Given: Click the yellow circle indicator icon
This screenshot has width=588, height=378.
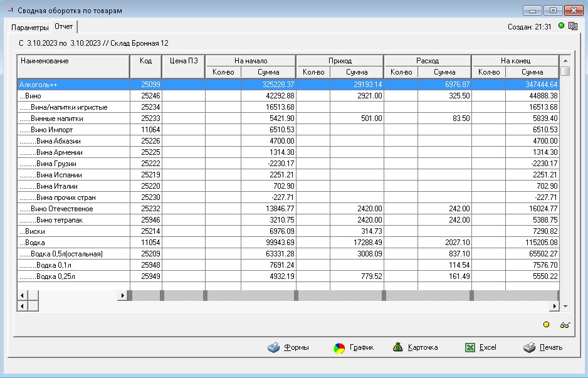Looking at the screenshot, I should point(546,325).
